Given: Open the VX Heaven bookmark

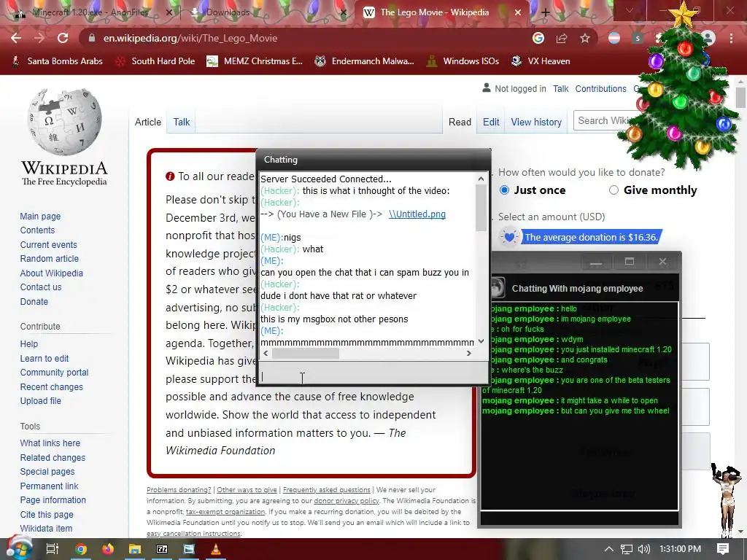Looking at the screenshot, I should pyautogui.click(x=541, y=61).
